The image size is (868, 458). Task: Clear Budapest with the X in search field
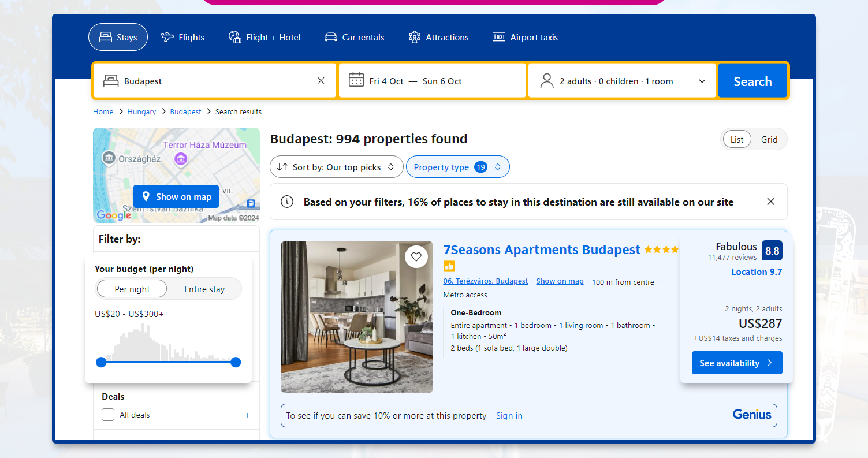coord(321,80)
